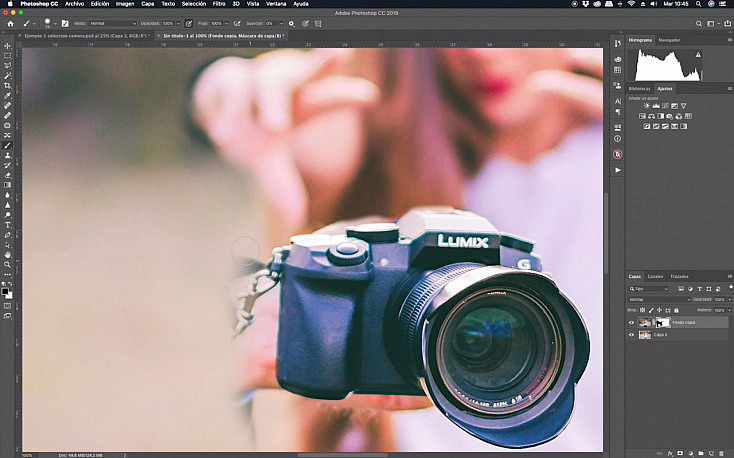
Task: Toggle pressure for opacity button
Action: click(x=189, y=23)
